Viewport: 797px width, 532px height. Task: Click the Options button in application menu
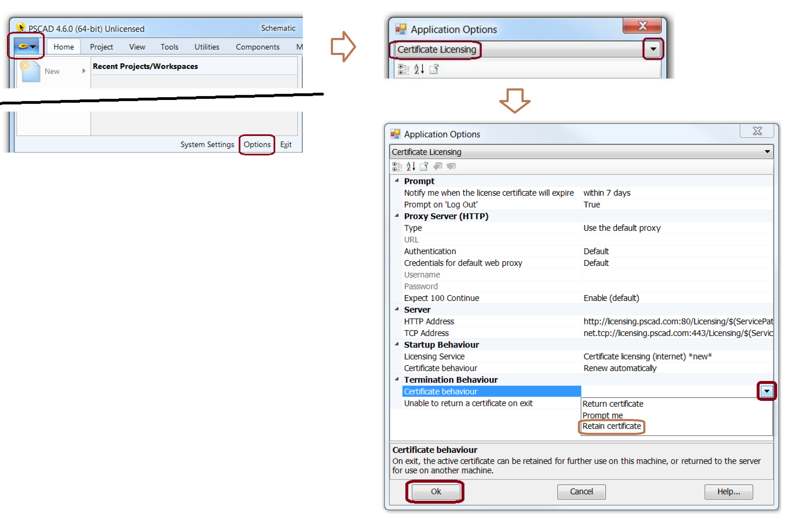(257, 144)
